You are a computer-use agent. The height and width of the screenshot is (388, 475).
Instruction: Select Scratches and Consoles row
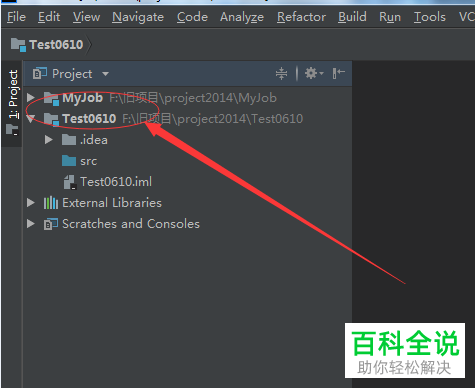pos(187,224)
